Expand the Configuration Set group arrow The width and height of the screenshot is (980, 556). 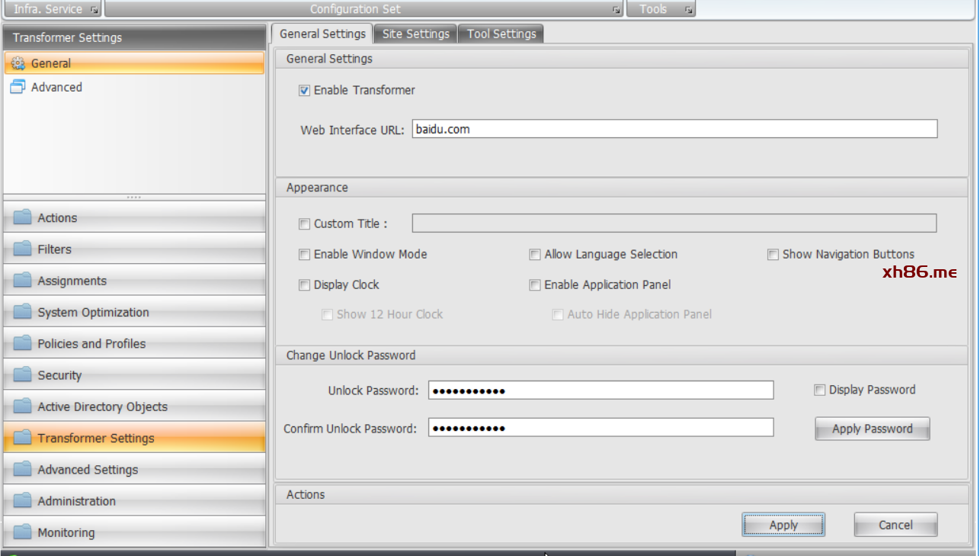point(616,10)
